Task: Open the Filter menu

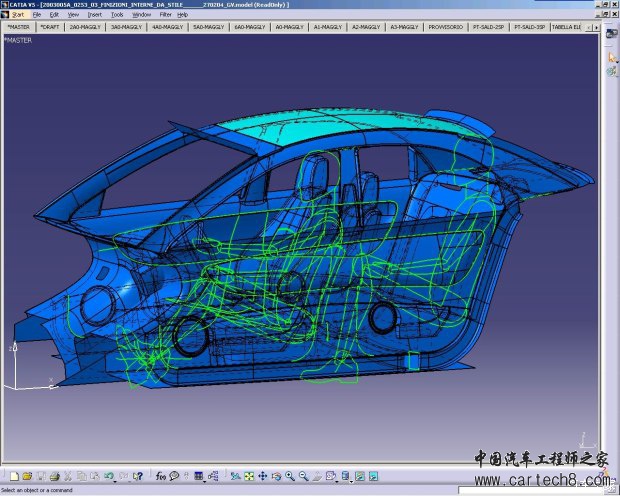Action: coord(166,15)
